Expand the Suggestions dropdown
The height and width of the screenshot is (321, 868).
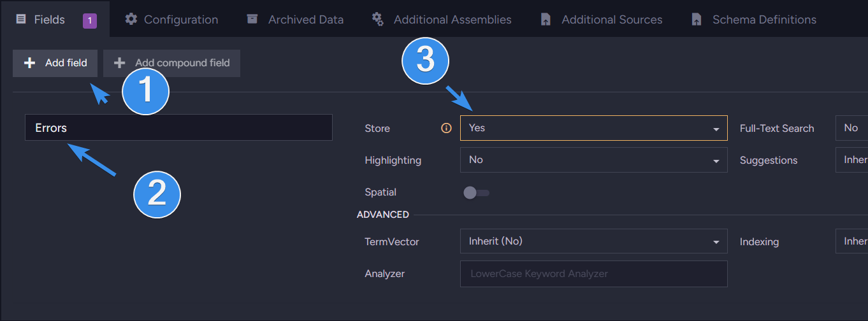coord(851,160)
